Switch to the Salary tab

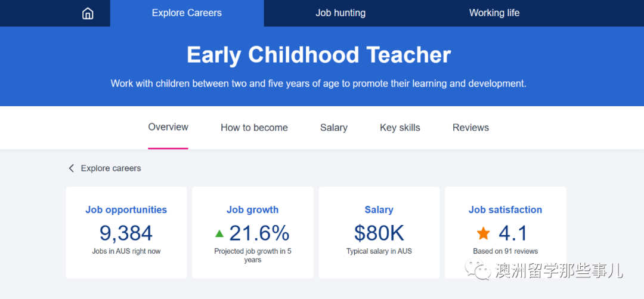pyautogui.click(x=334, y=128)
